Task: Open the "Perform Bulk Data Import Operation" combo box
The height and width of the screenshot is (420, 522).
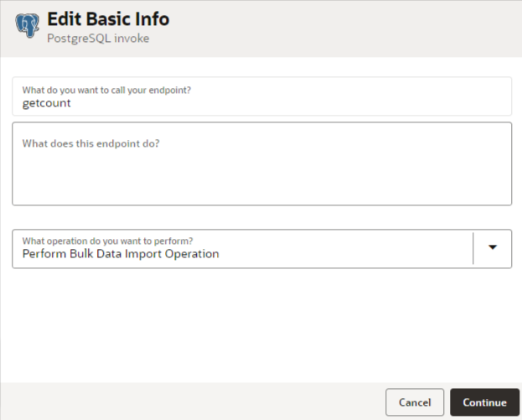Action: pyautogui.click(x=243, y=249)
